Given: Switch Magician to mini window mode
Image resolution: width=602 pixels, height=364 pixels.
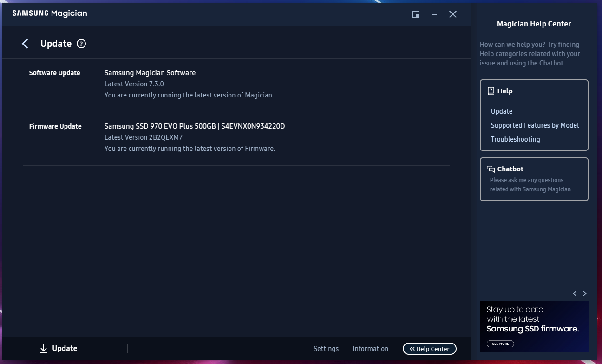Looking at the screenshot, I should (x=416, y=14).
